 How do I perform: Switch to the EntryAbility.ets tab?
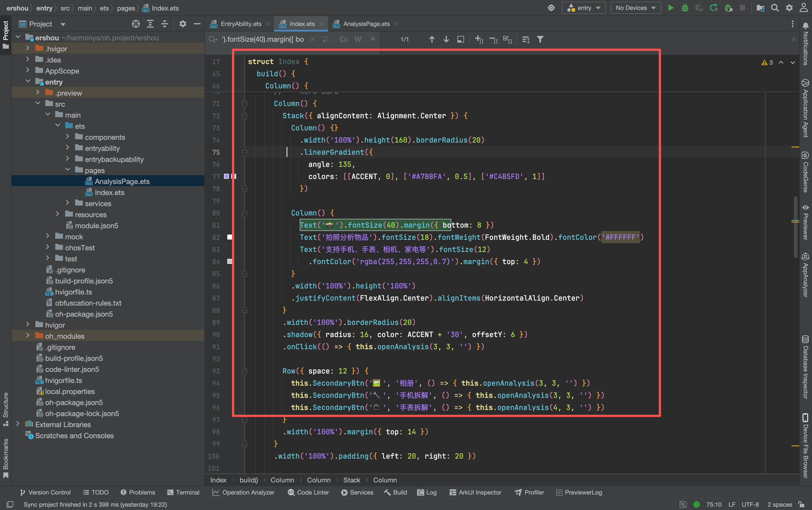point(241,24)
